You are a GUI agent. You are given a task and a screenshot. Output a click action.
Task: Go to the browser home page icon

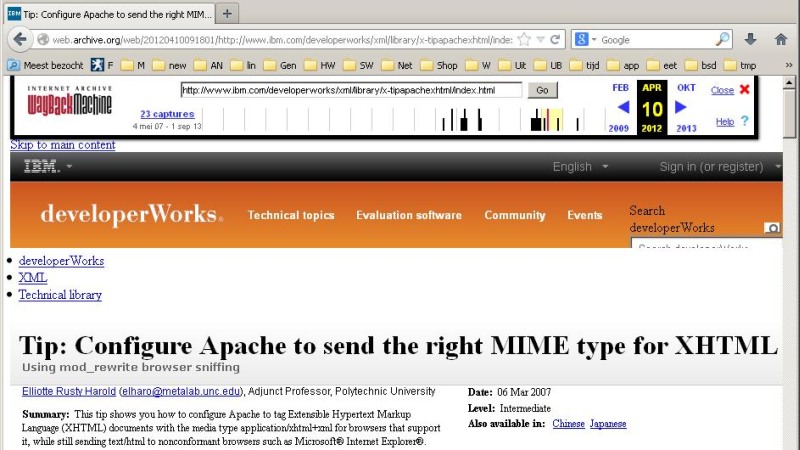click(x=781, y=39)
